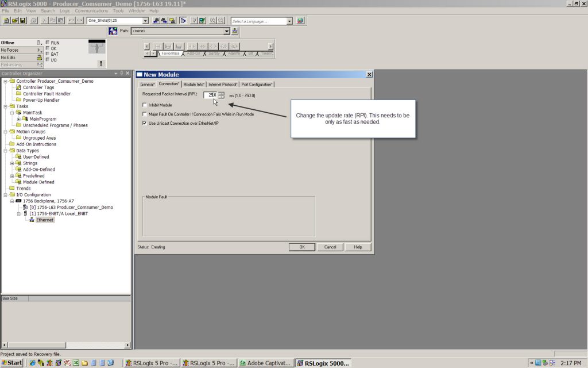Click Cancel in the New Module dialog

tap(330, 247)
